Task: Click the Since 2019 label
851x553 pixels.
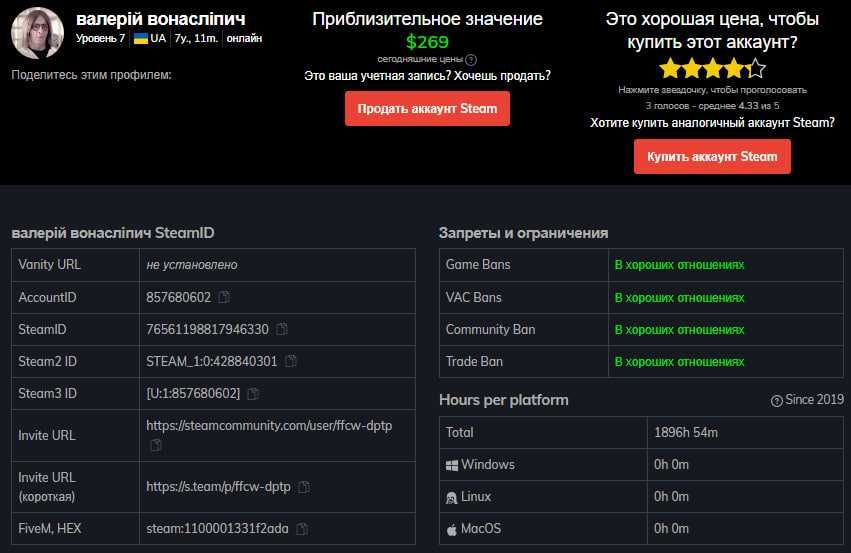Action: tap(814, 399)
